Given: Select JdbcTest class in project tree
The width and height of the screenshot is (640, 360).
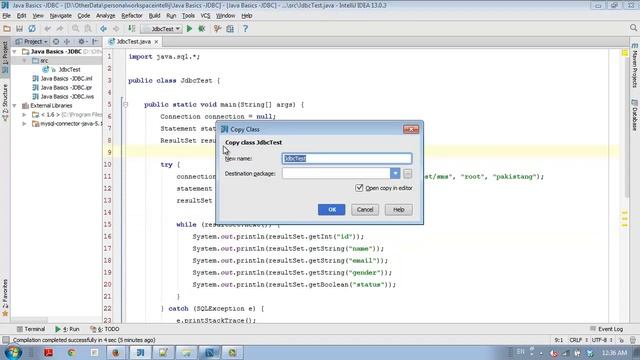Looking at the screenshot, I should click(x=61, y=70).
